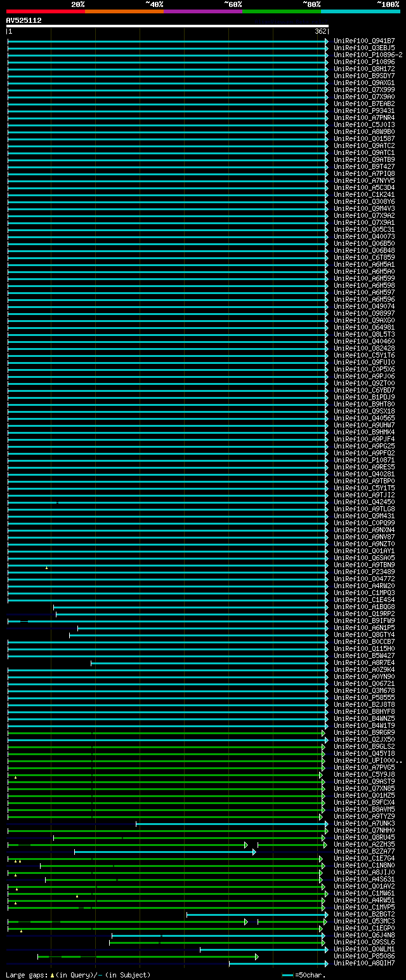Screen dimensions: 406x980
Task: Select the UniRef100_P23489 label
Action: pos(364,572)
